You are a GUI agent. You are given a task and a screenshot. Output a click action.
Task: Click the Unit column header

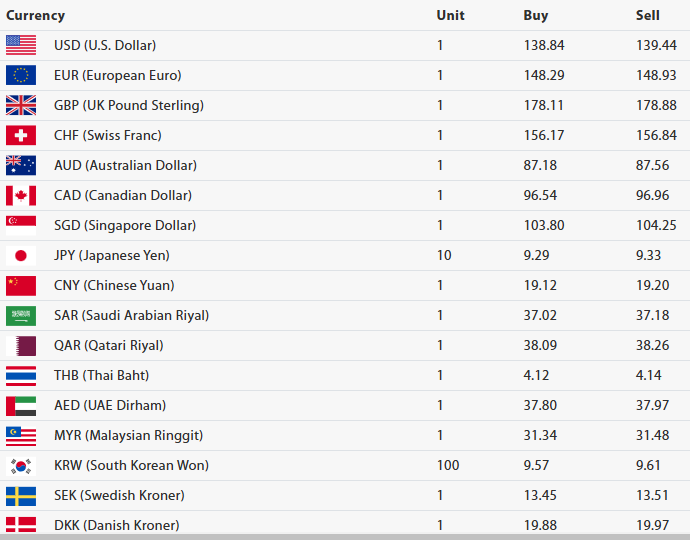(x=450, y=15)
